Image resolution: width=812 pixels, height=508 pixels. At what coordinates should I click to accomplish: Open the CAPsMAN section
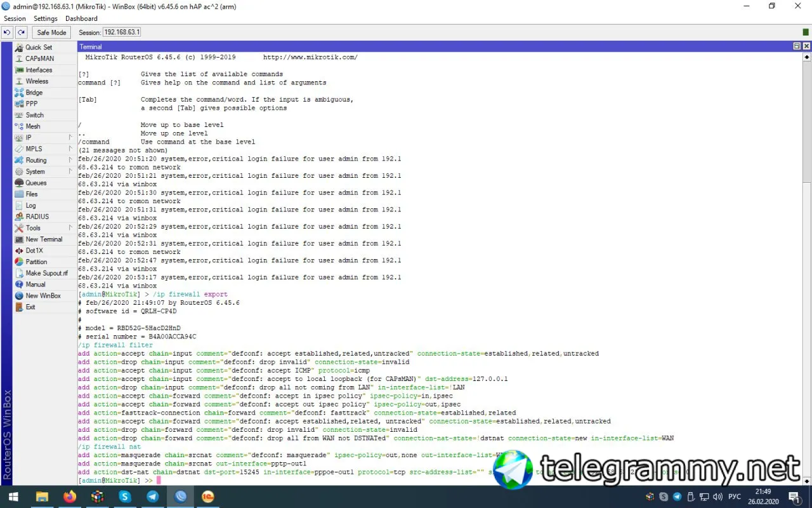point(39,59)
